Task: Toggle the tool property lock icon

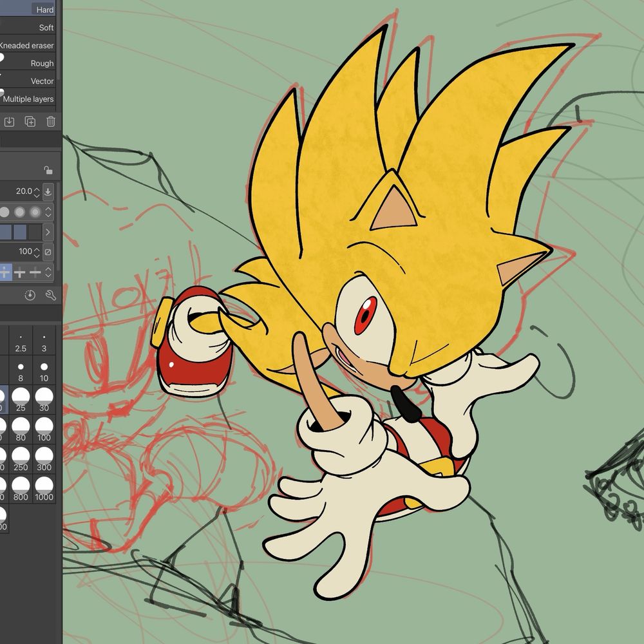Action: [48, 170]
